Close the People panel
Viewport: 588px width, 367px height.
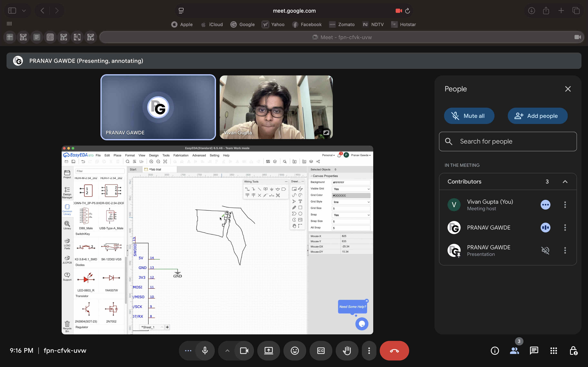click(x=568, y=89)
